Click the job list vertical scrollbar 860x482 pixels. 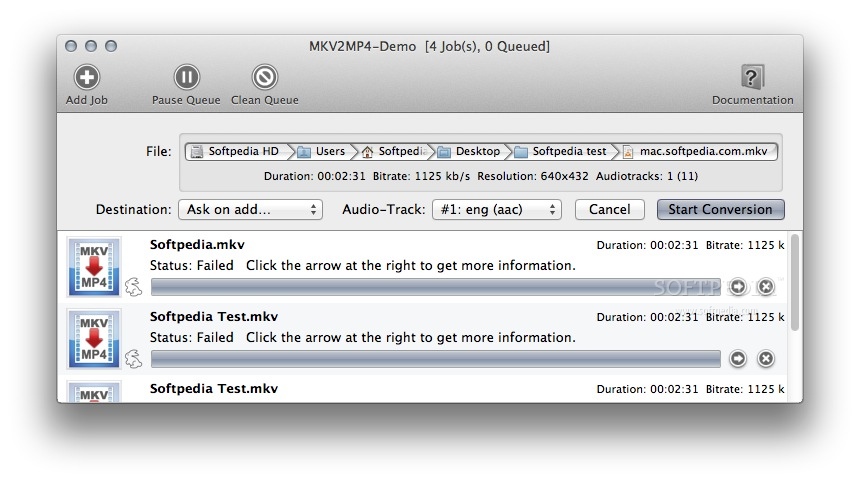coord(795,282)
